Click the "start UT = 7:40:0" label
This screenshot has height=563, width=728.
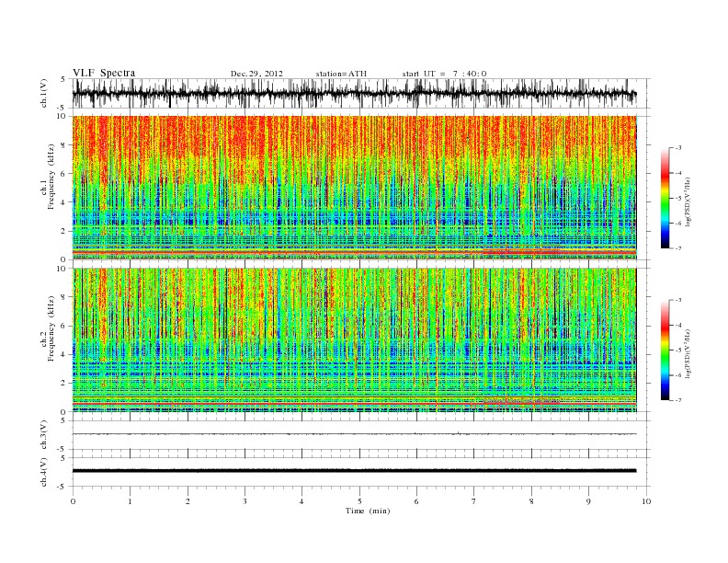444,74
